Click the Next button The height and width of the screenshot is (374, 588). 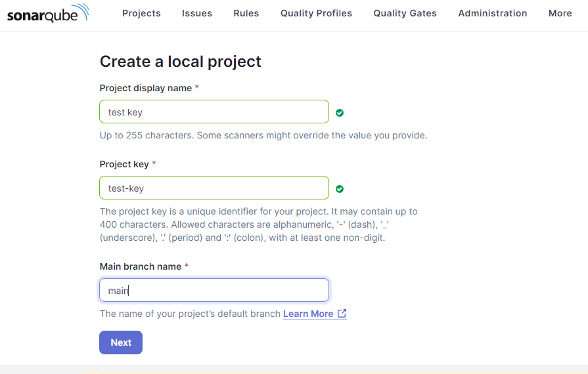[121, 343]
